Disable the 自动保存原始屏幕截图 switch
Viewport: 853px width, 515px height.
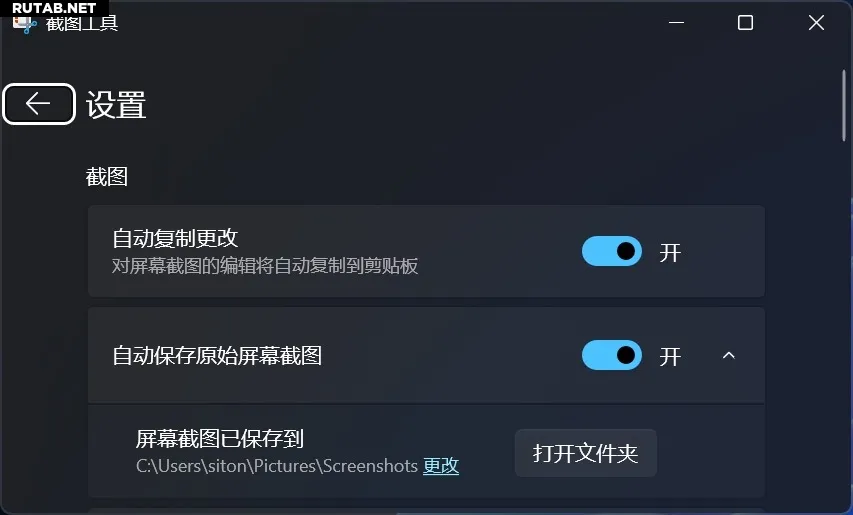(612, 355)
